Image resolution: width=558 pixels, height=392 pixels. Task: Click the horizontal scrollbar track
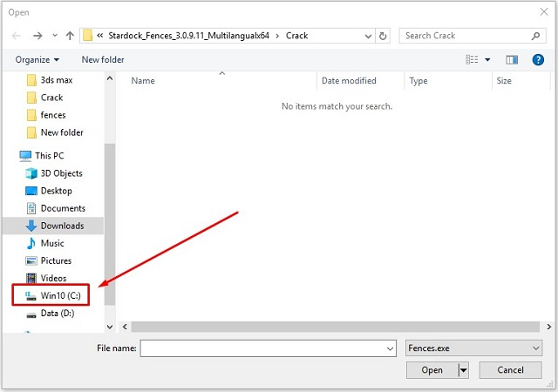tap(335, 327)
